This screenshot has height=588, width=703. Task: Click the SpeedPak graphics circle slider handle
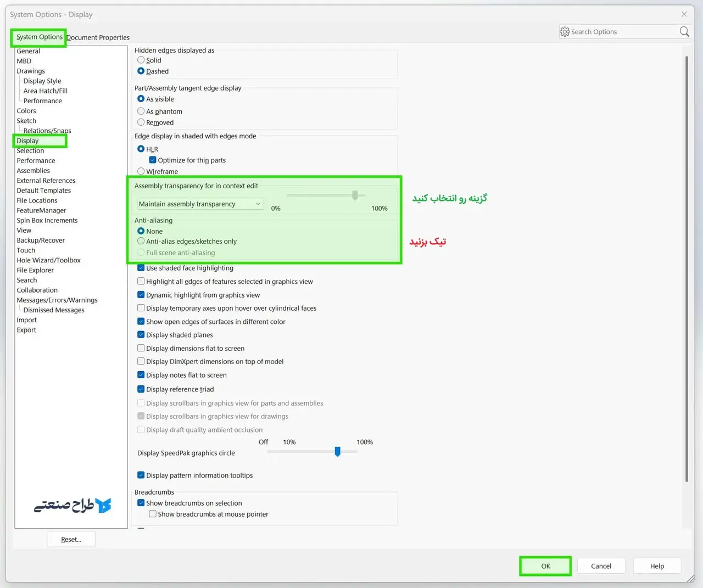click(337, 451)
